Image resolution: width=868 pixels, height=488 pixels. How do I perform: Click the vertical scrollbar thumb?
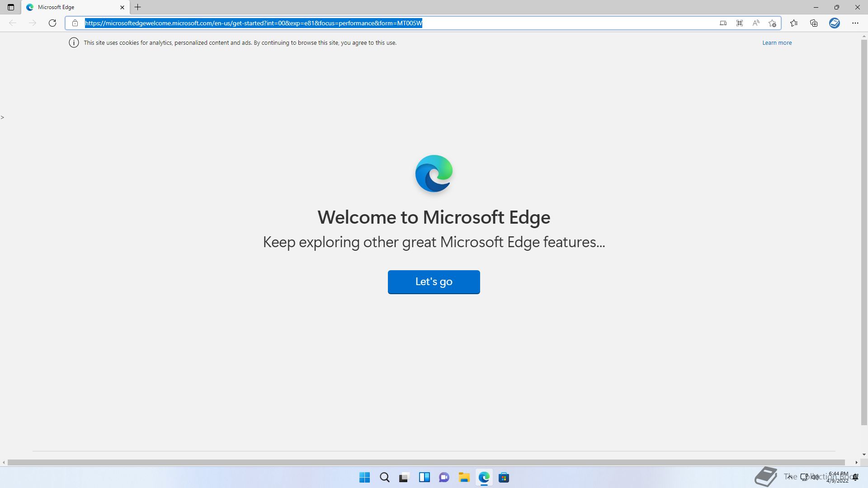(x=864, y=233)
